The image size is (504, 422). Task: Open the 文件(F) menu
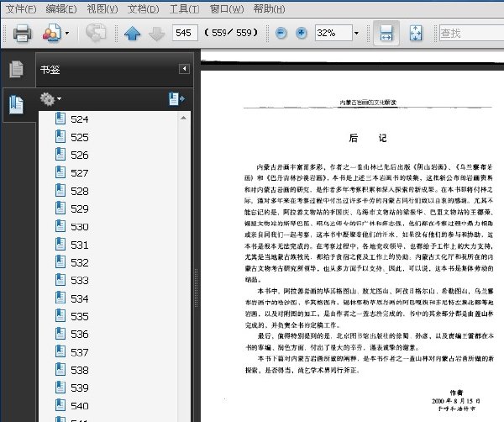point(21,8)
